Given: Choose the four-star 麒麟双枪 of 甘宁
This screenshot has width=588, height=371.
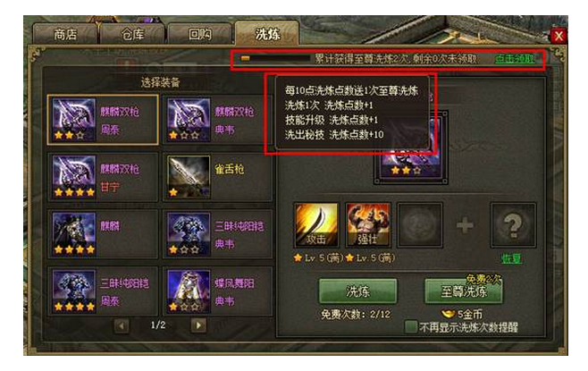Looking at the screenshot, I should click(103, 177).
